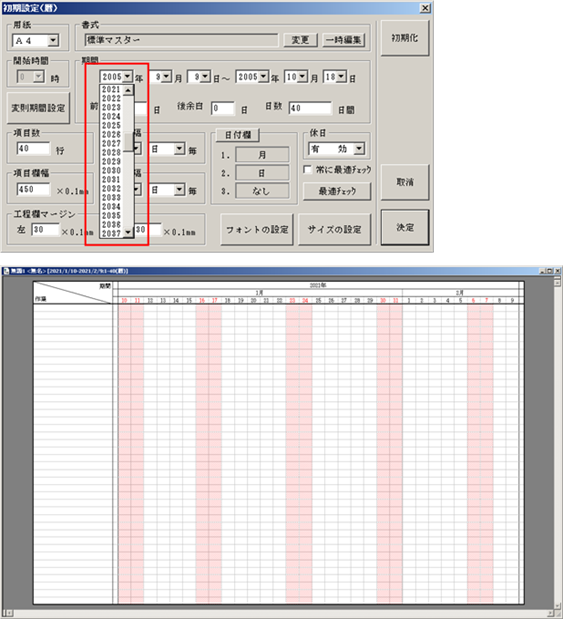Click the 作業 label in chart header
Viewport: 563px width, 619px height.
tap(41, 299)
